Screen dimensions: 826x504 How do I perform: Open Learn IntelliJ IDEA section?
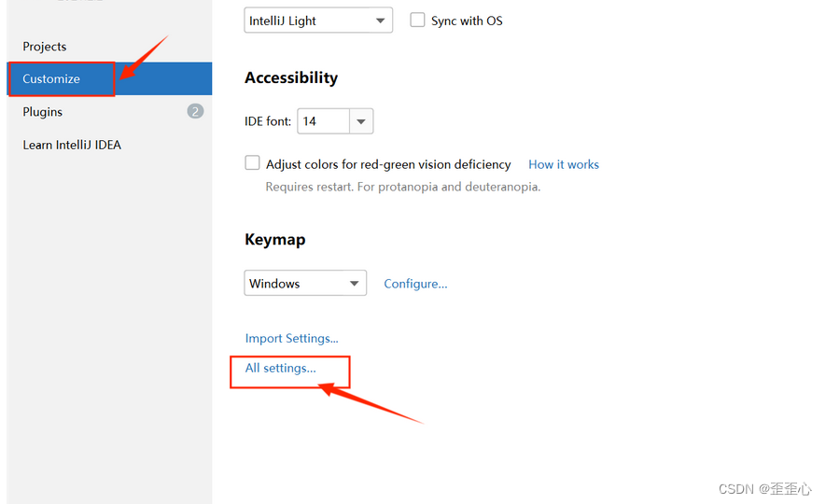pyautogui.click(x=72, y=145)
